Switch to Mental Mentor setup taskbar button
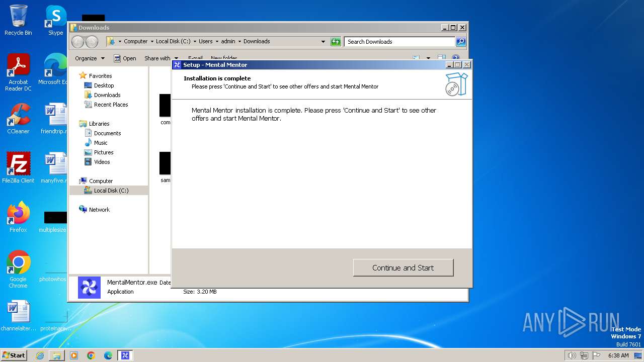The width and height of the screenshot is (644, 362). 125,355
